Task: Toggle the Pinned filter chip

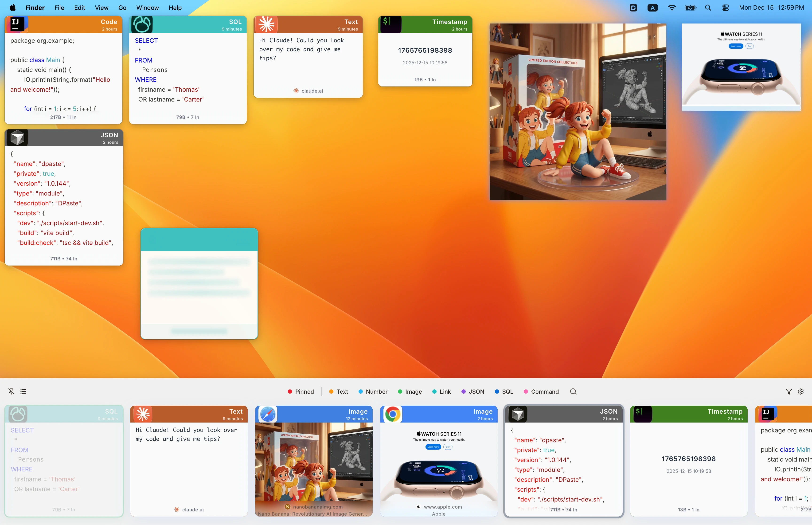Action: click(301, 391)
